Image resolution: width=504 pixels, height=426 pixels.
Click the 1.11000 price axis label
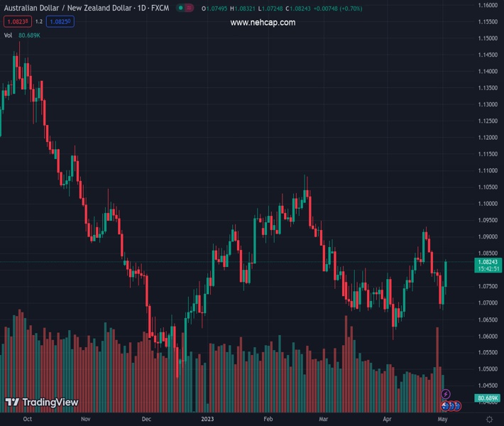coord(488,170)
